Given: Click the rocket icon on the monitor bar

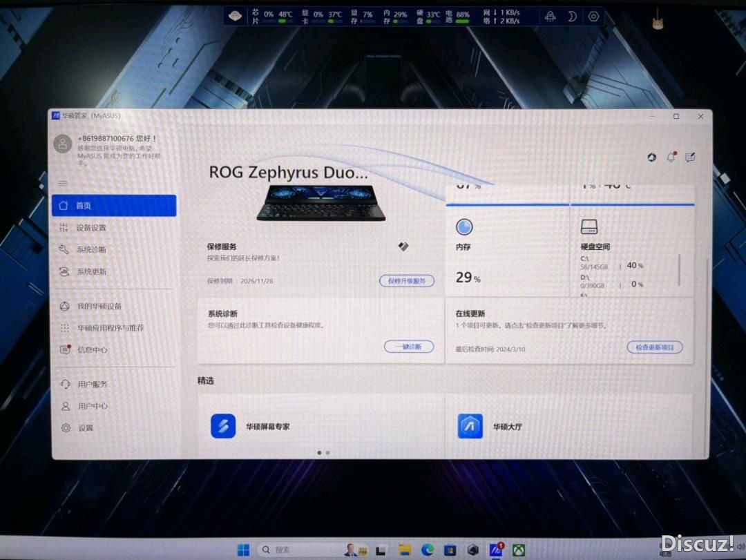Looking at the screenshot, I should click(550, 17).
